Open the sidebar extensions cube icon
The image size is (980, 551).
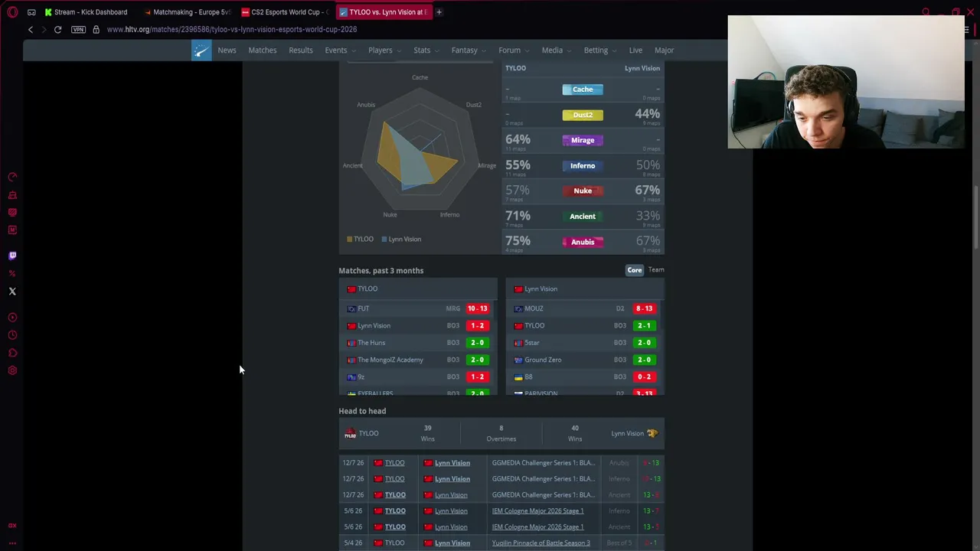12,353
